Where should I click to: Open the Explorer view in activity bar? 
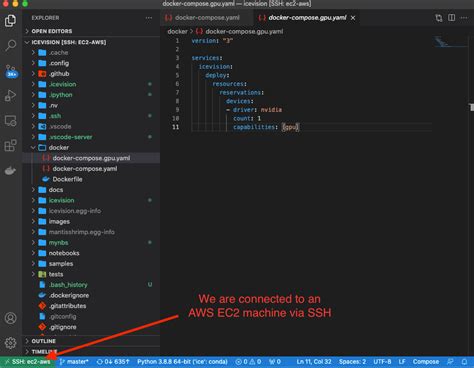tap(10, 21)
